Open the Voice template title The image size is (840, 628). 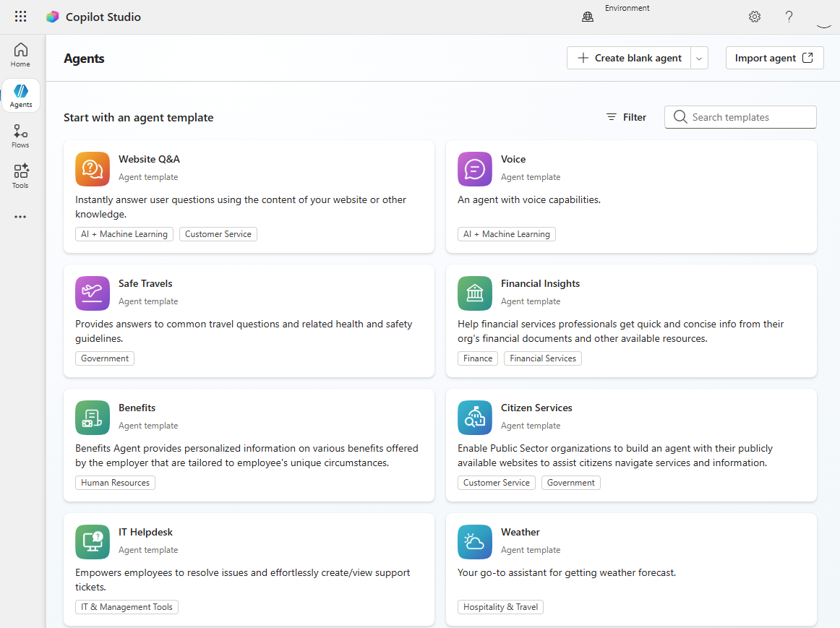point(513,159)
